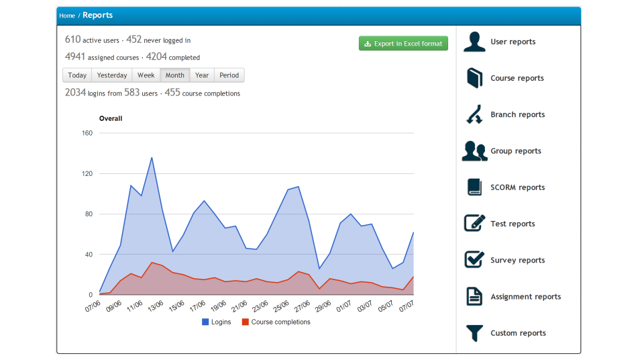Click the 610 active users statistic
Screen dimensions: 644x356
[92, 40]
